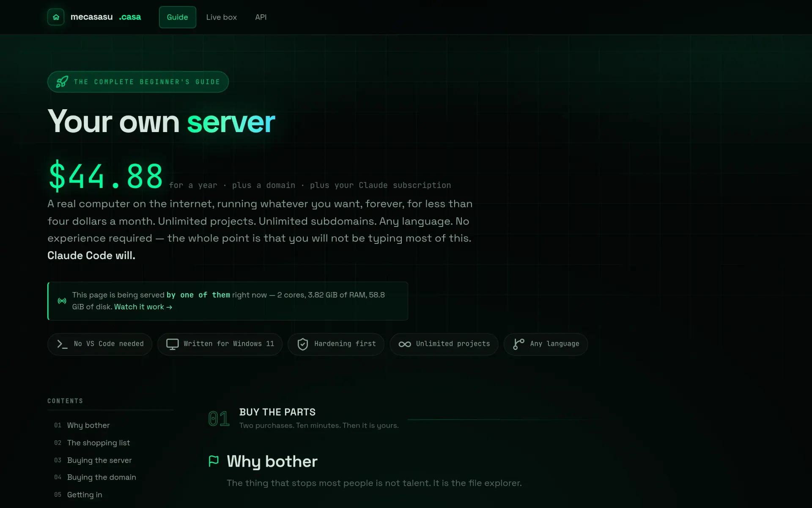Click the flag icon beside Why bother heading
This screenshot has height=508, width=812.
point(214,461)
